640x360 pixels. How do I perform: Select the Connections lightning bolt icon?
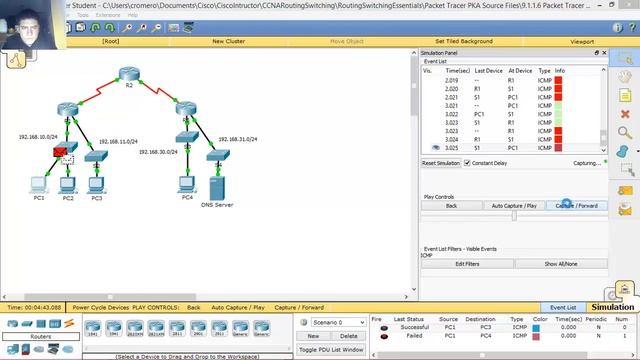(x=69, y=323)
